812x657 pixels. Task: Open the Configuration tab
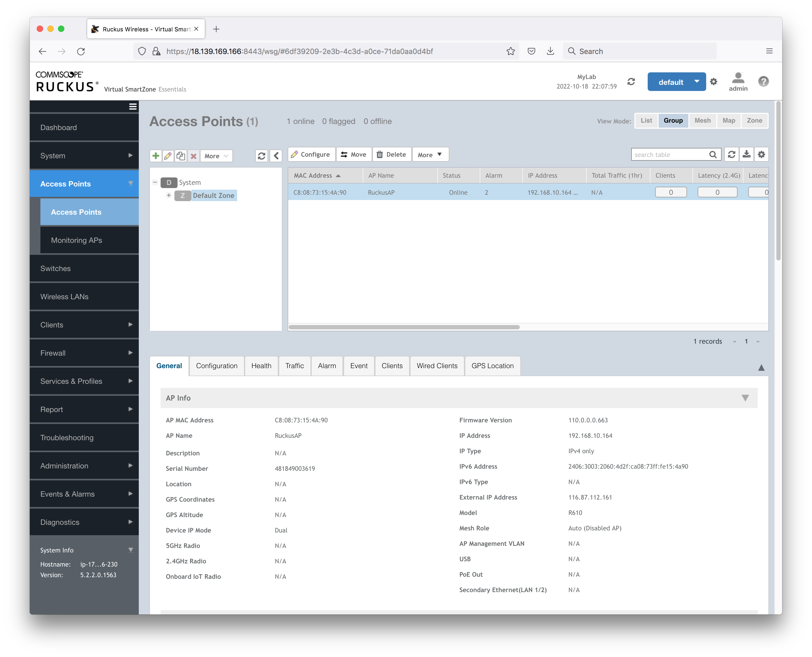coord(216,365)
